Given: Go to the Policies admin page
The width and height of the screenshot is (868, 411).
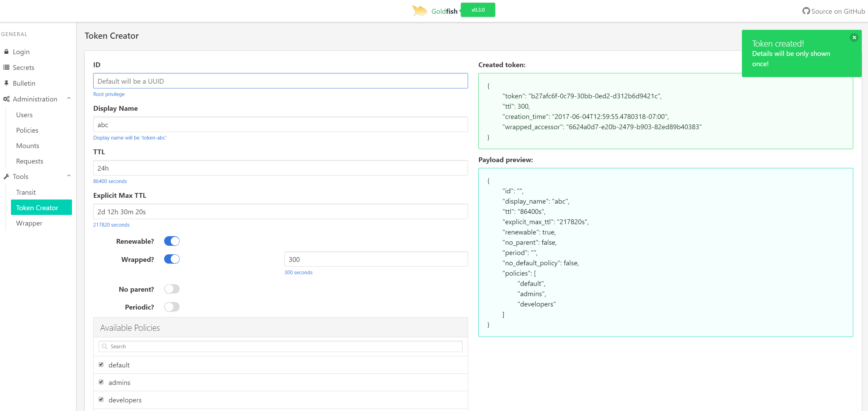Looking at the screenshot, I should coord(27,130).
